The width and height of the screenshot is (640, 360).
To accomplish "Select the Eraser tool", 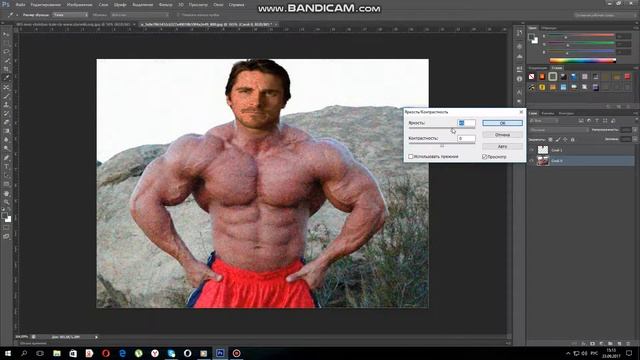I will pos(6,122).
